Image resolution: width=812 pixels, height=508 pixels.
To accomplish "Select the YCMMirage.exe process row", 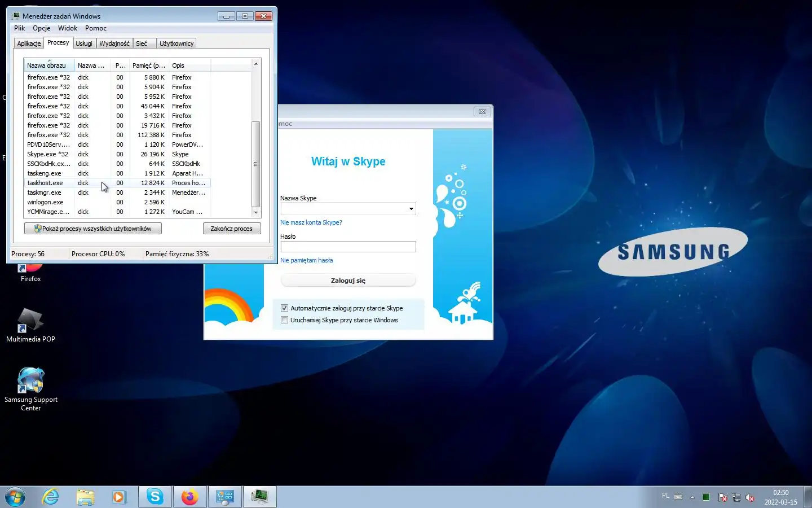I will (x=117, y=212).
